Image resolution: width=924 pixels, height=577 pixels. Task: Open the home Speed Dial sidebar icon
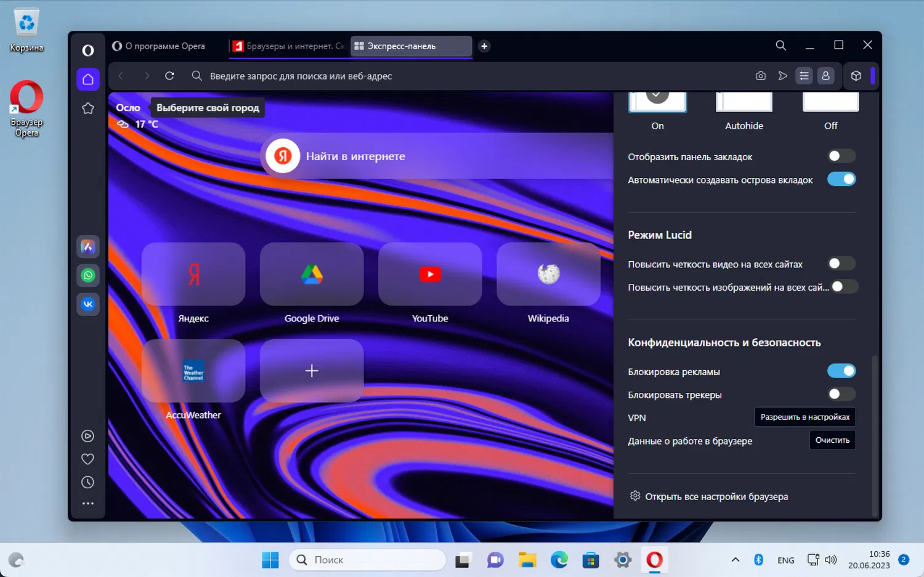(88, 79)
